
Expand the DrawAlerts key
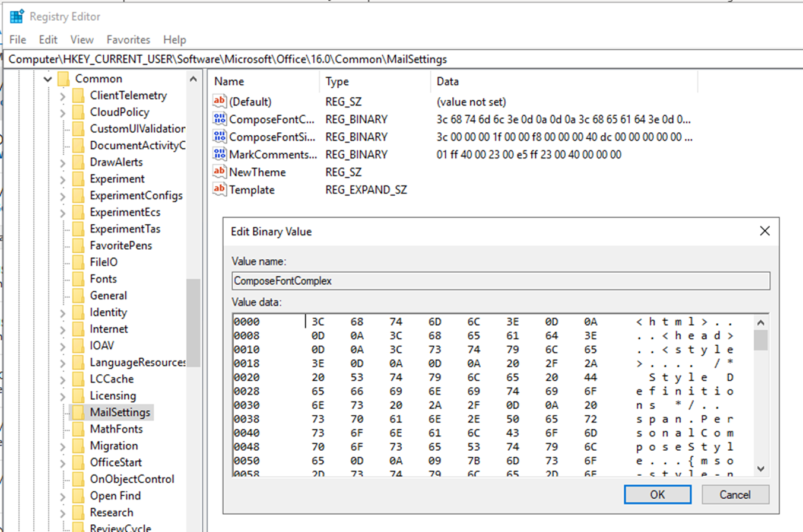[63, 163]
